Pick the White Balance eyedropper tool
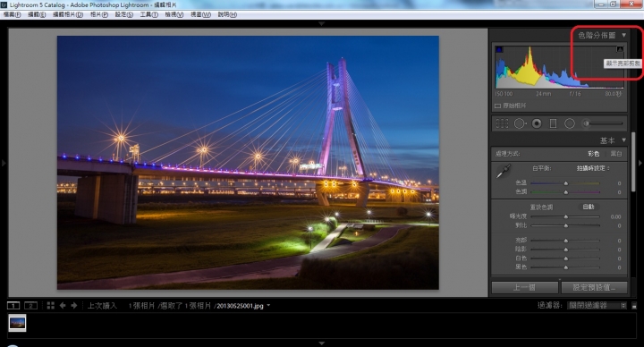The height and width of the screenshot is (347, 644). coord(504,171)
